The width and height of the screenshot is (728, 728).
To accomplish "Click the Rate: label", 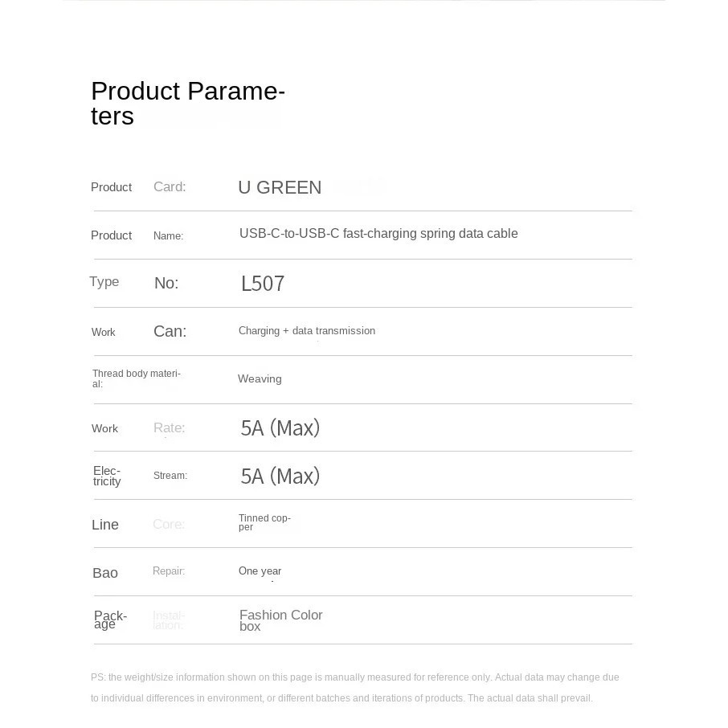I will 169,428.
